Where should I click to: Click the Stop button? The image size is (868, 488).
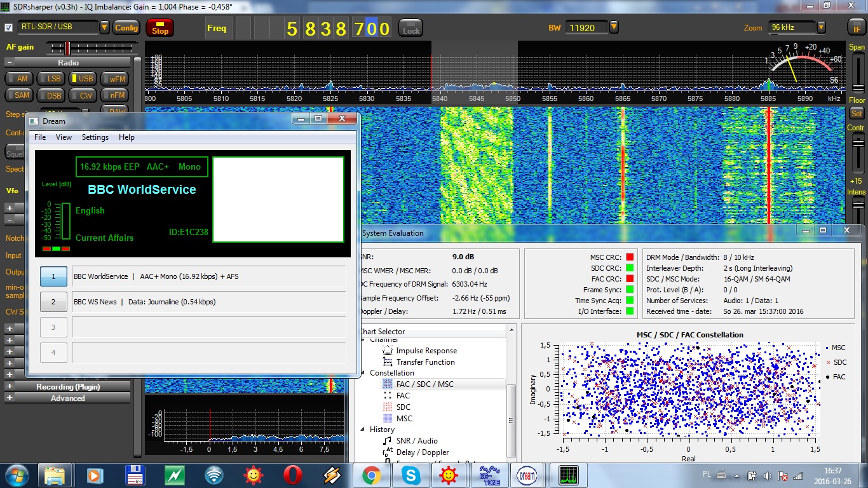pyautogui.click(x=160, y=27)
